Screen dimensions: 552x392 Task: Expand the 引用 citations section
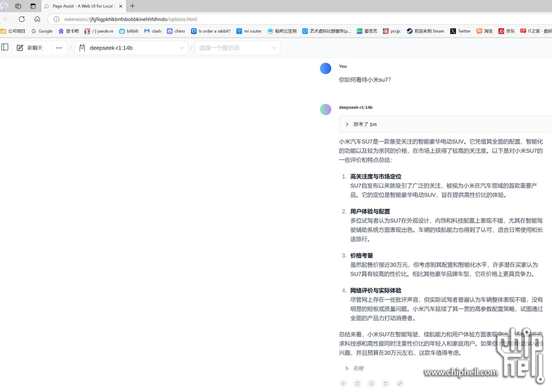355,368
